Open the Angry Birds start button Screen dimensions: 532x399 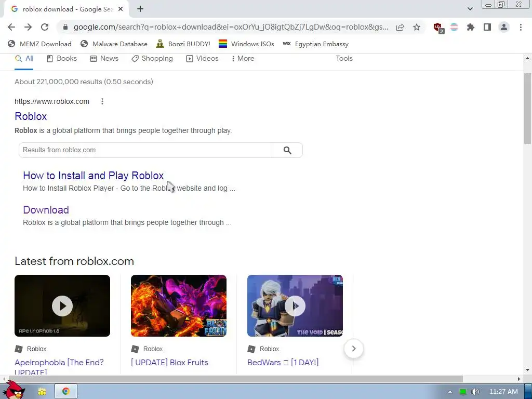14,390
